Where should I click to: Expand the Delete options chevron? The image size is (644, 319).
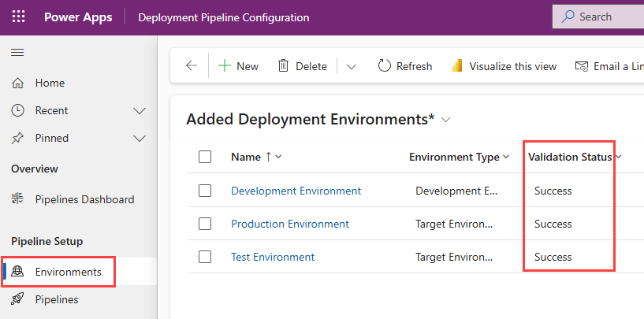click(351, 66)
